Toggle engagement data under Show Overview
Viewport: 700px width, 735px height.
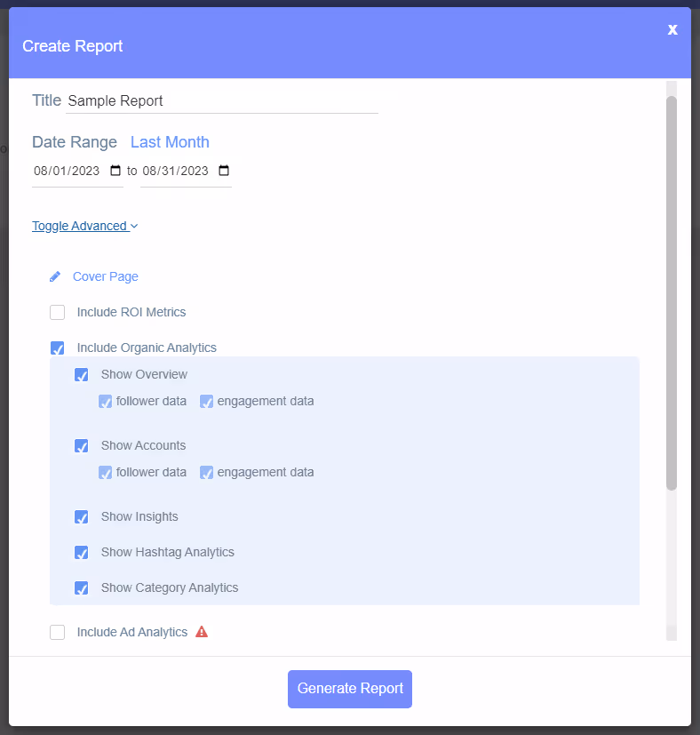pos(206,401)
